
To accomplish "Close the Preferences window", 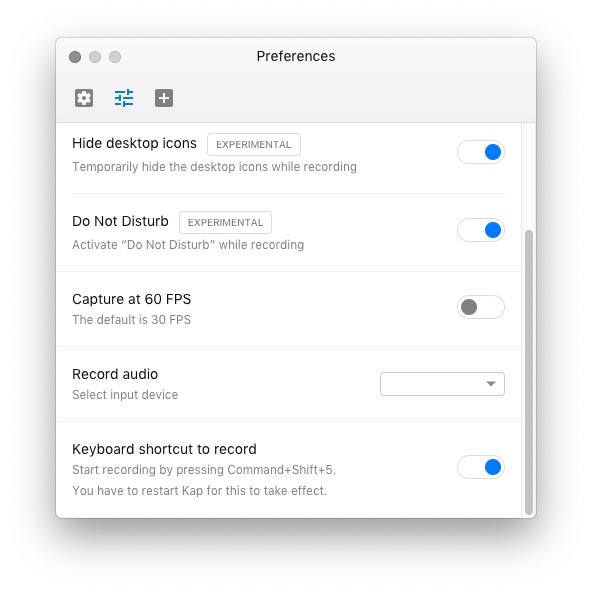I will (75, 57).
